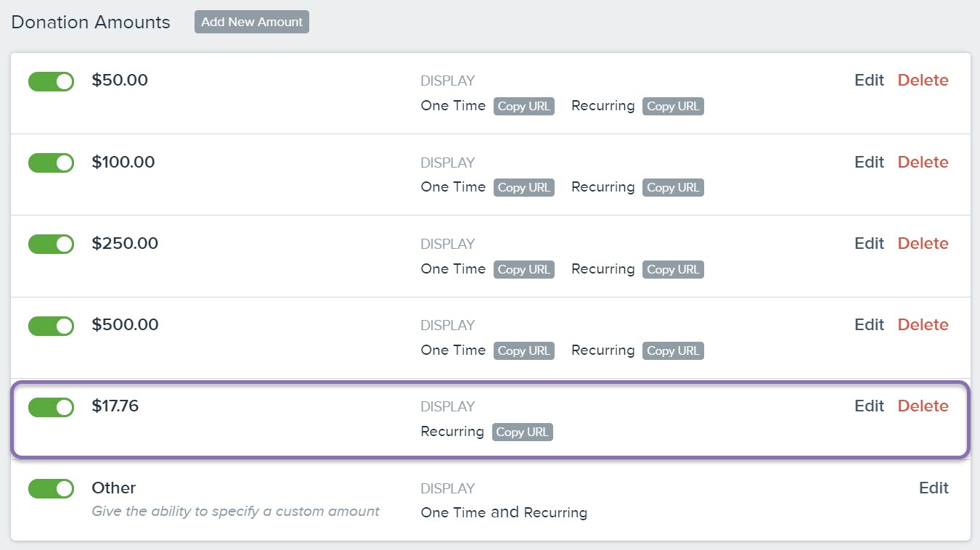Disable the $250.00 donation amount switch
This screenshot has width=980, height=550.
tap(51, 244)
